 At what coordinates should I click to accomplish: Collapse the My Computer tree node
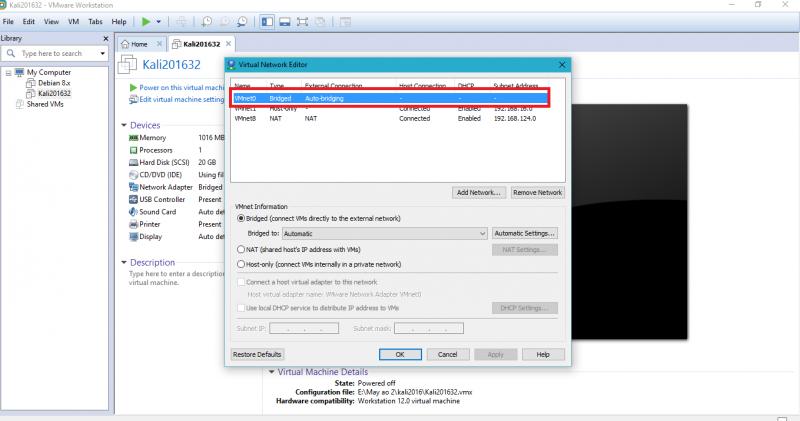click(x=8, y=73)
